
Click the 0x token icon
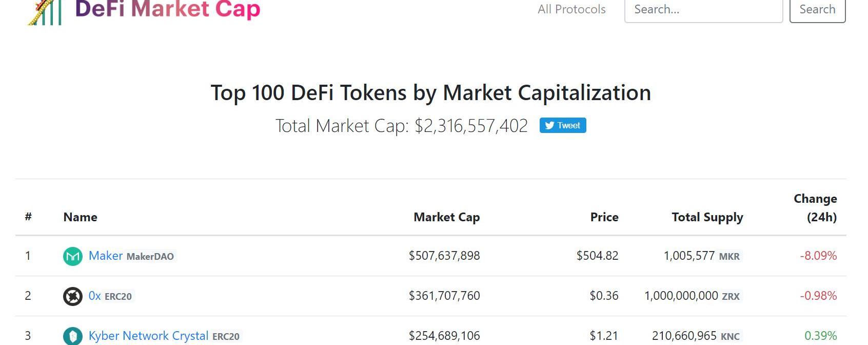tap(73, 296)
